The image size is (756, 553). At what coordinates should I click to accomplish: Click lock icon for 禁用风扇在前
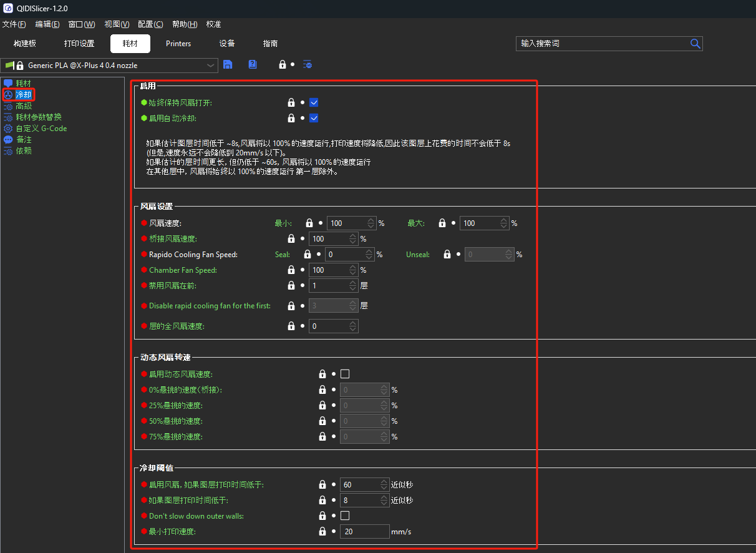coord(291,285)
